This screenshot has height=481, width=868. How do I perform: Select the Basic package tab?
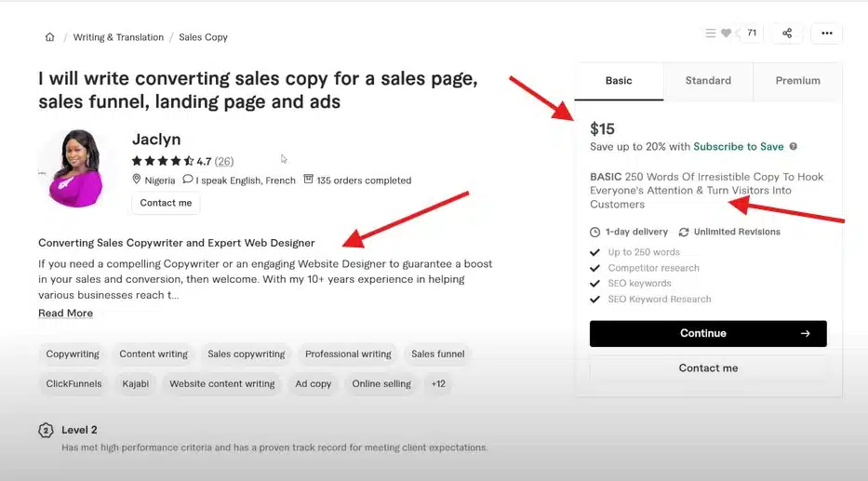[619, 81]
